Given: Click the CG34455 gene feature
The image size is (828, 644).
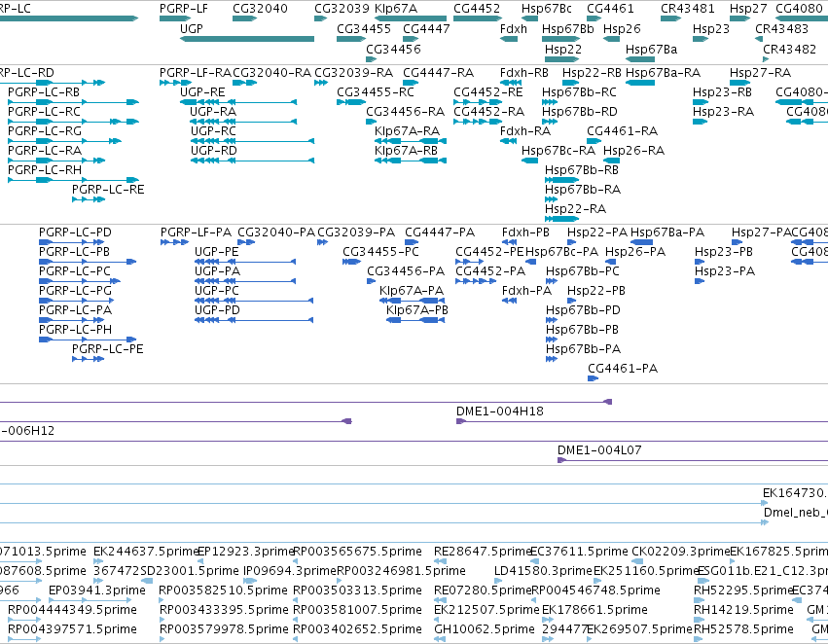Looking at the screenshot, I should coord(351,39).
